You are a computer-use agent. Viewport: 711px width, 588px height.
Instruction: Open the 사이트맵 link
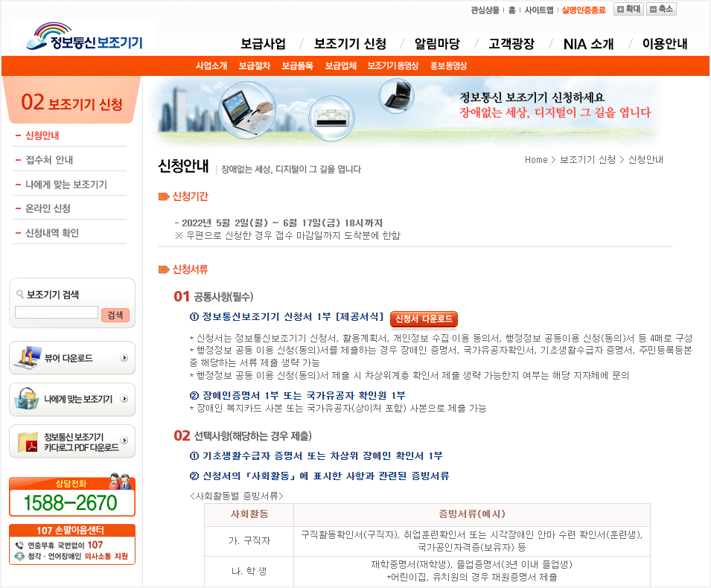tap(539, 10)
